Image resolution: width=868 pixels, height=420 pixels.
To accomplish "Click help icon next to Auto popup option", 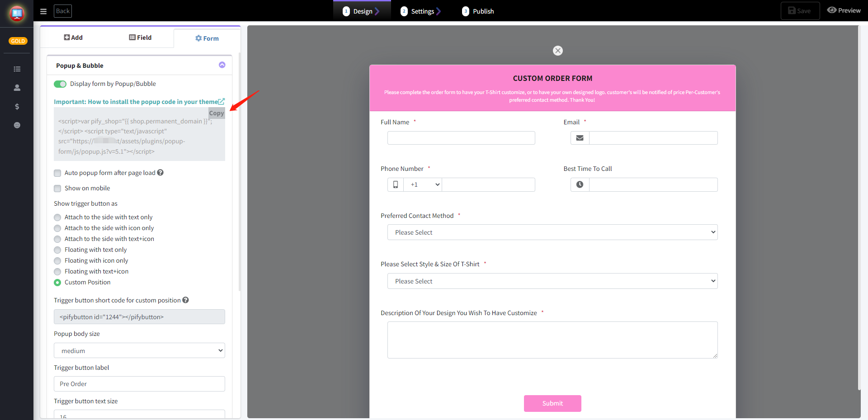I will click(160, 173).
